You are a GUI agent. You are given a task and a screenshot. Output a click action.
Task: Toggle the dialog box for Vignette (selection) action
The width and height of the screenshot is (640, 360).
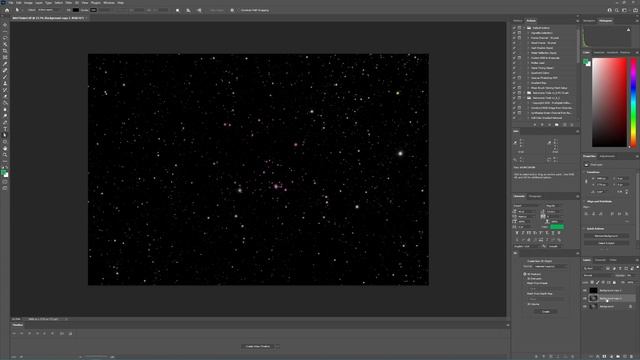(520, 33)
